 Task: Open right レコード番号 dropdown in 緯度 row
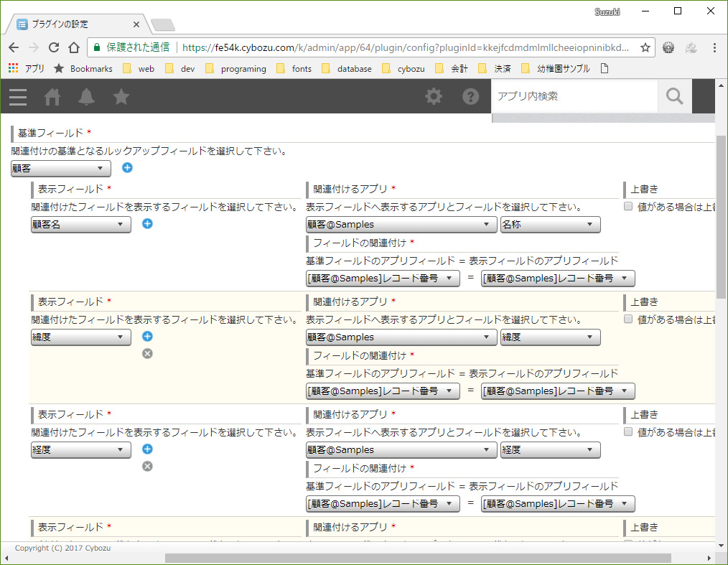click(558, 391)
